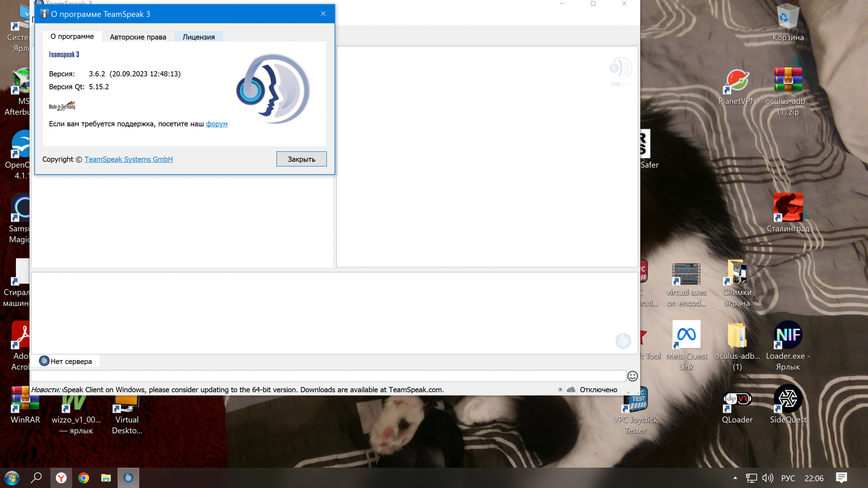Open the PlanetVPN desktop shortcut
868x488 pixels.
[737, 87]
